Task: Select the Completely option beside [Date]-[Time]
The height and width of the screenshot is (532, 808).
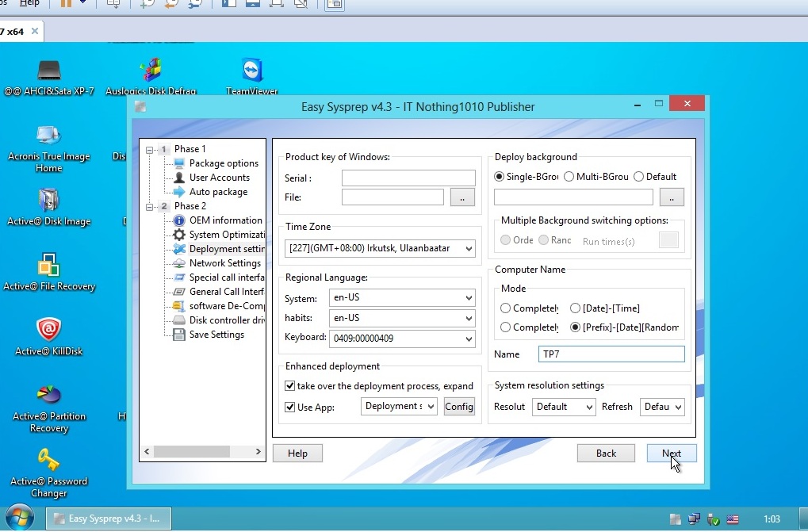Action: (x=506, y=308)
